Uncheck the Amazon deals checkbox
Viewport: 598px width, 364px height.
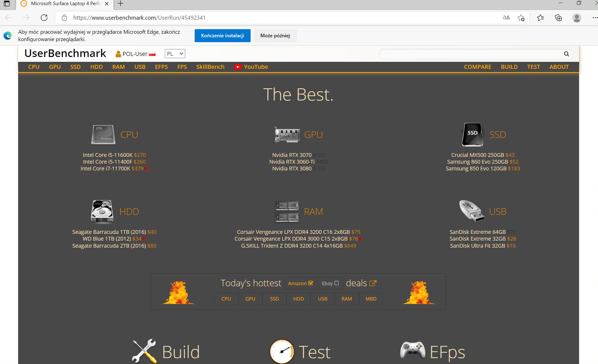pyautogui.click(x=310, y=283)
